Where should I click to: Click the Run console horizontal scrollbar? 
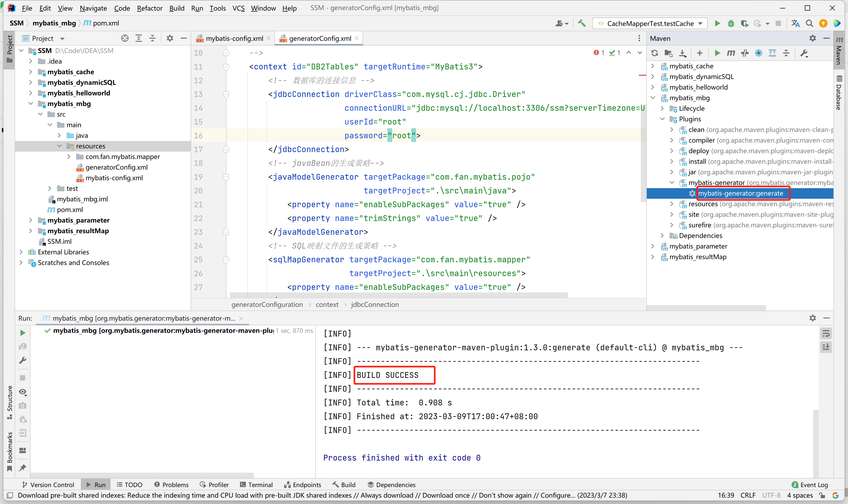(x=142, y=475)
